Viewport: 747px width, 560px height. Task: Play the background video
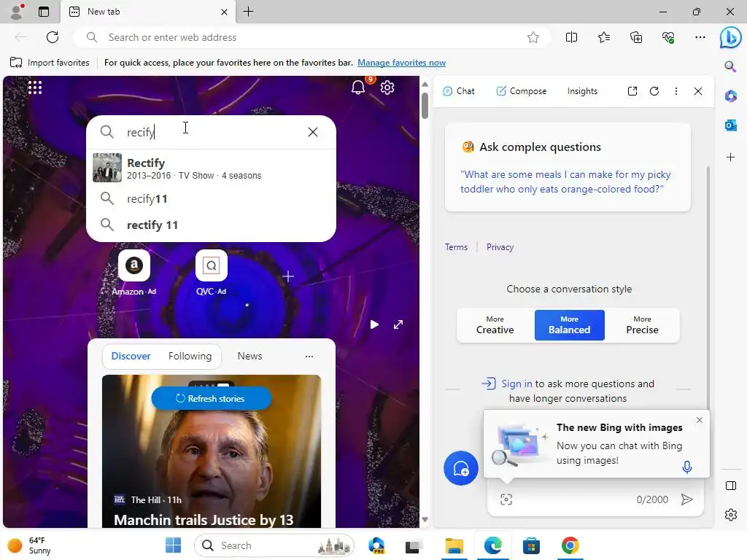(x=374, y=324)
